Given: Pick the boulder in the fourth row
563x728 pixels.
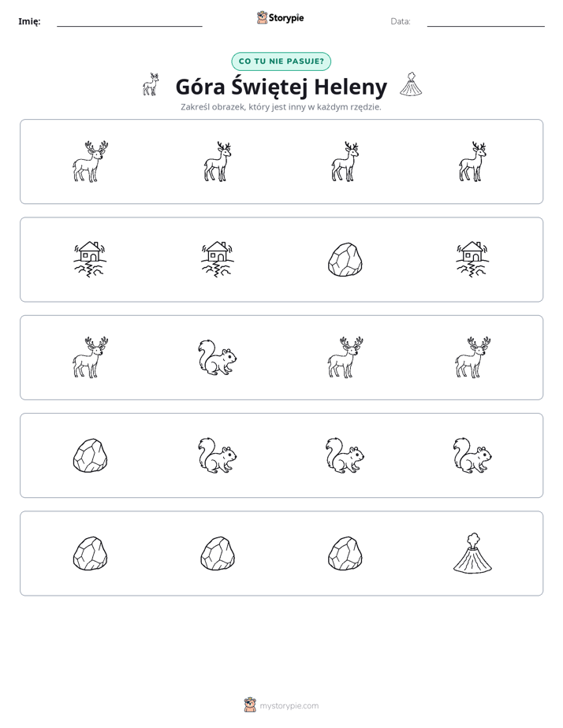Looking at the screenshot, I should tap(90, 455).
